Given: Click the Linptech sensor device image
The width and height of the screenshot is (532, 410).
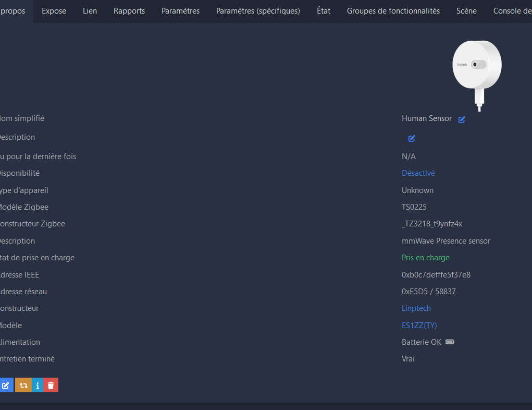Looking at the screenshot, I should [x=477, y=76].
